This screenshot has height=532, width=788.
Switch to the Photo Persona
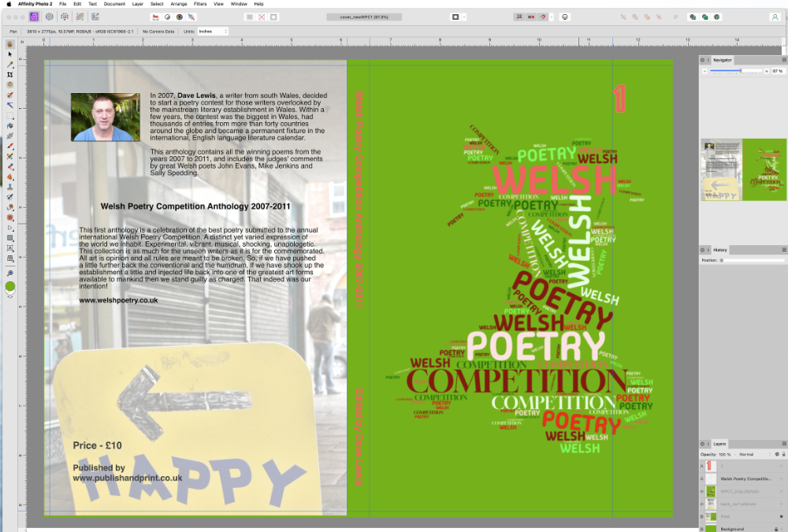(x=35, y=16)
